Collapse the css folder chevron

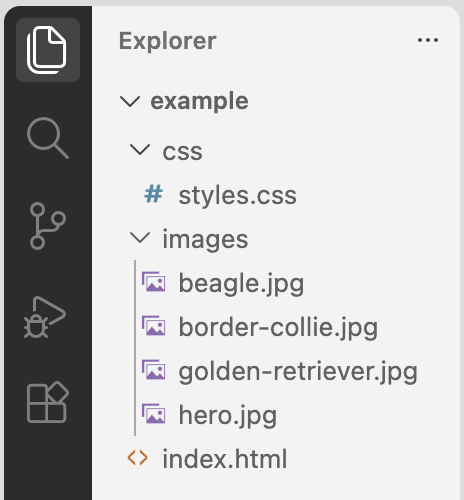coord(140,150)
